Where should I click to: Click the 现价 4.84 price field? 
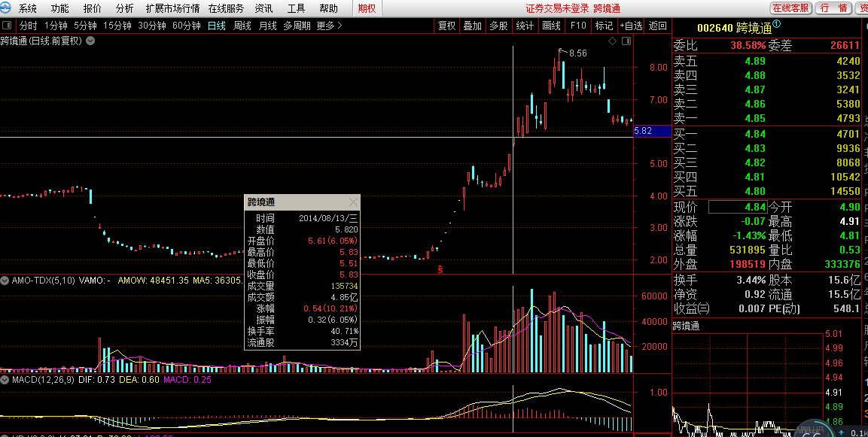(737, 207)
